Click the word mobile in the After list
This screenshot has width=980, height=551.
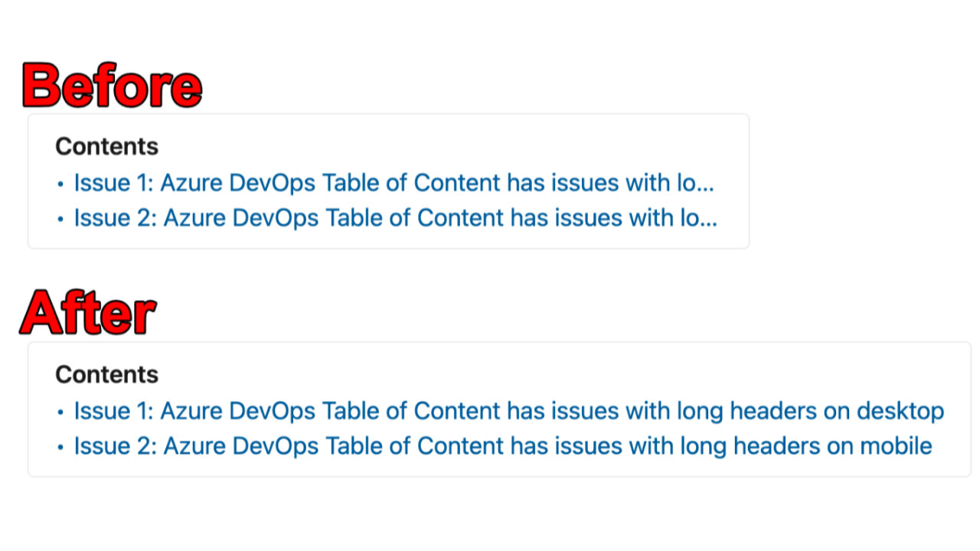895,446
